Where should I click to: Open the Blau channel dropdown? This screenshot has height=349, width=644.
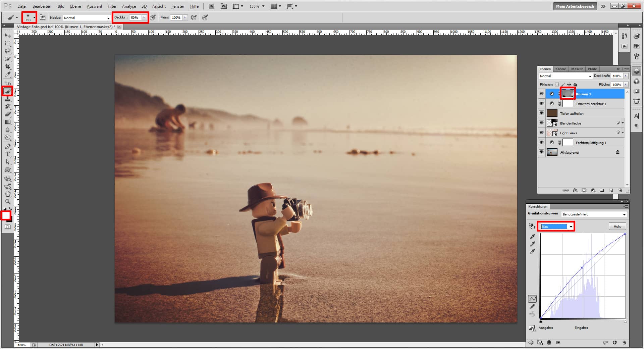point(556,227)
